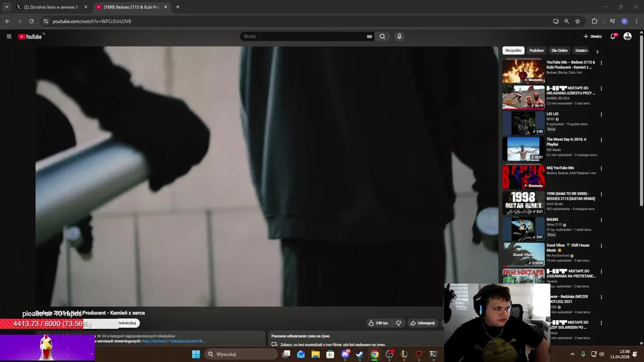Go to the YouTube home logo

pos(31,36)
